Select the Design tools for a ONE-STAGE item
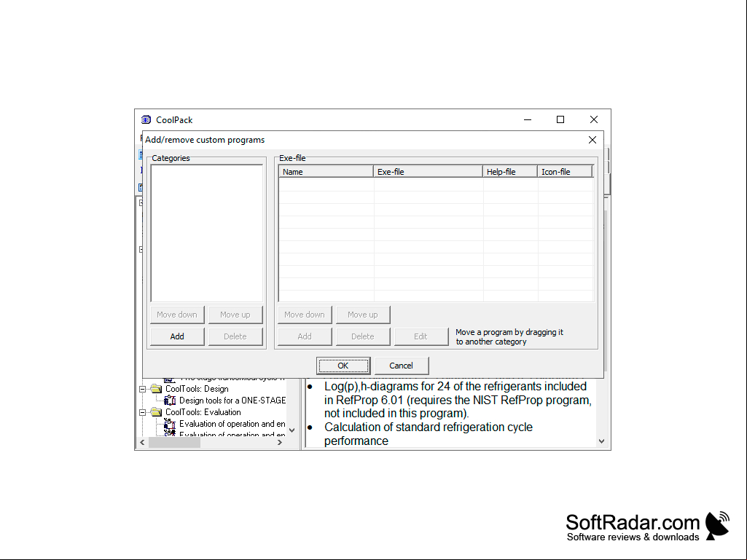This screenshot has width=747, height=560. tap(232, 401)
